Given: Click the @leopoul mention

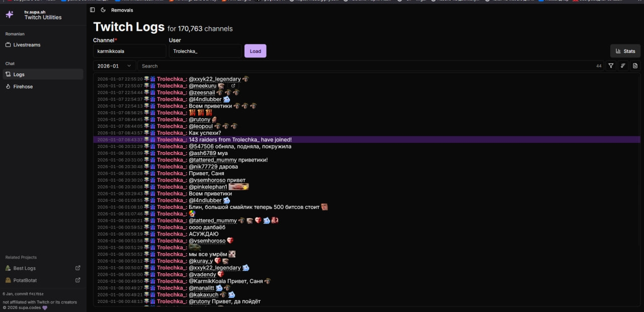Looking at the screenshot, I should tap(201, 126).
